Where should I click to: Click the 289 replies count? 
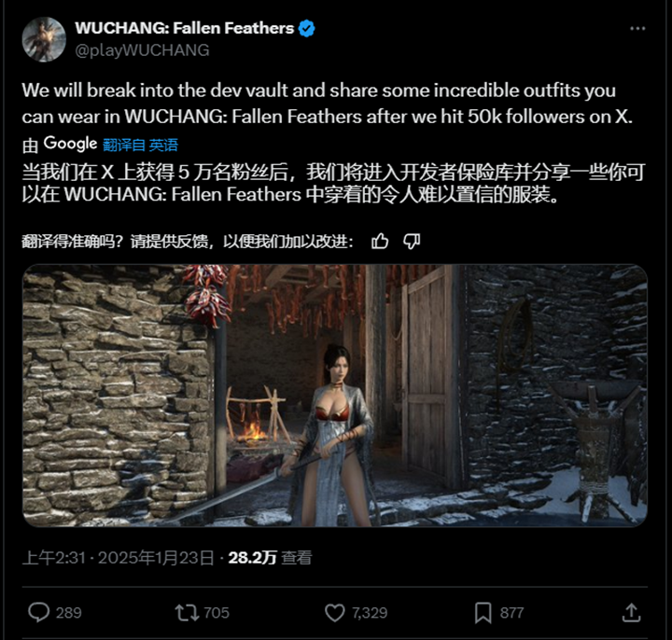tap(68, 613)
